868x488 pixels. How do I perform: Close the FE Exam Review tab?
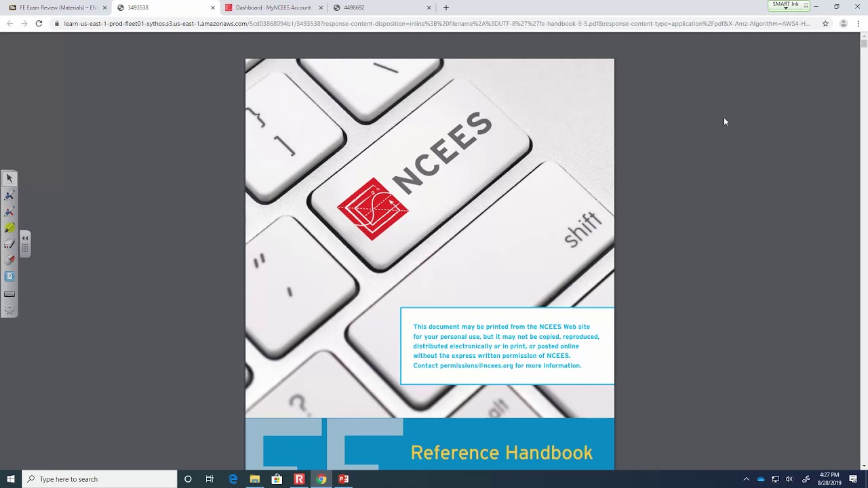tap(105, 7)
